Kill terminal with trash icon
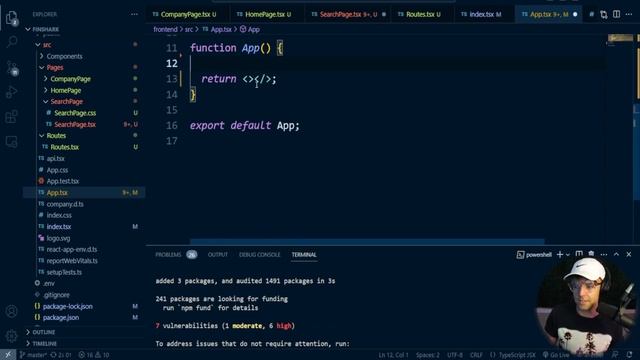This screenshot has height=360, width=640. coord(591,254)
